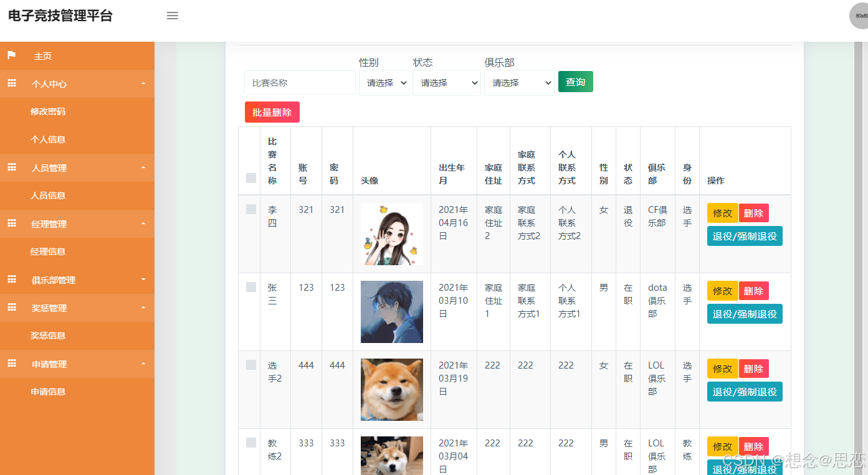This screenshot has width=868, height=475.
Task: Open 张三's avatar image
Action: (x=392, y=312)
